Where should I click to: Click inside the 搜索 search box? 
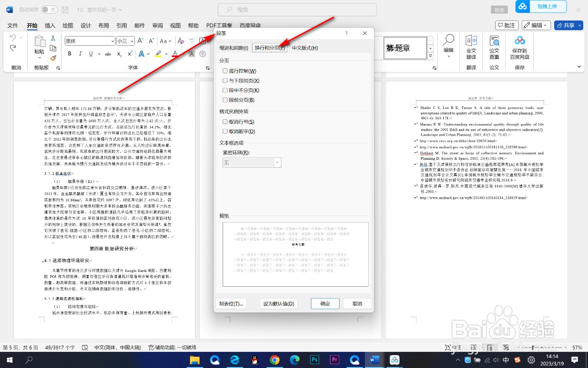[298, 10]
